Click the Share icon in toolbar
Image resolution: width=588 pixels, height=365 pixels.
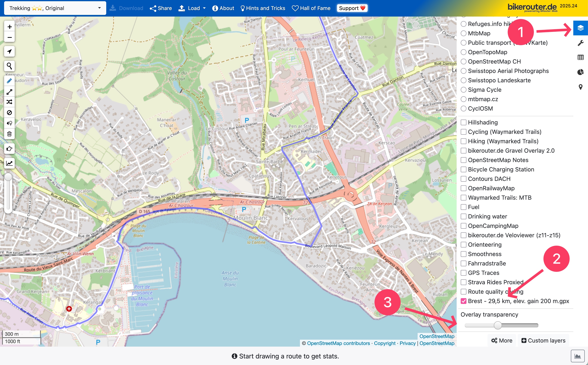tap(161, 8)
